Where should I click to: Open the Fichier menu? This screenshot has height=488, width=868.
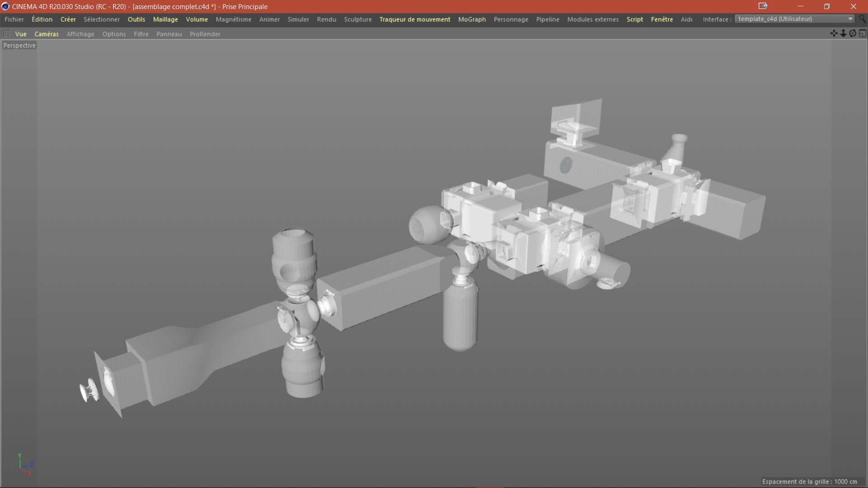[x=14, y=19]
